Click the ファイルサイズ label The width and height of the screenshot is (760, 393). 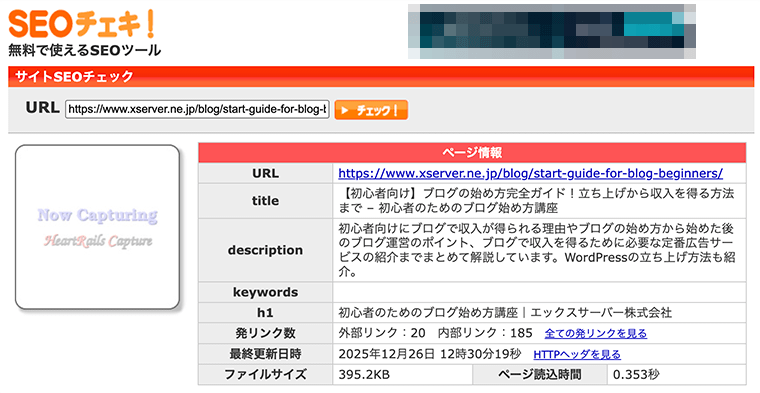point(265,375)
